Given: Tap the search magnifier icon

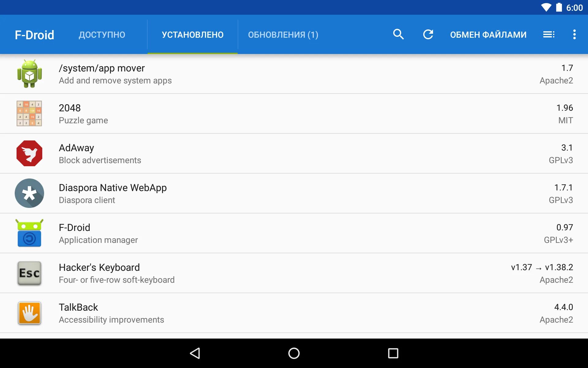Looking at the screenshot, I should click(398, 34).
